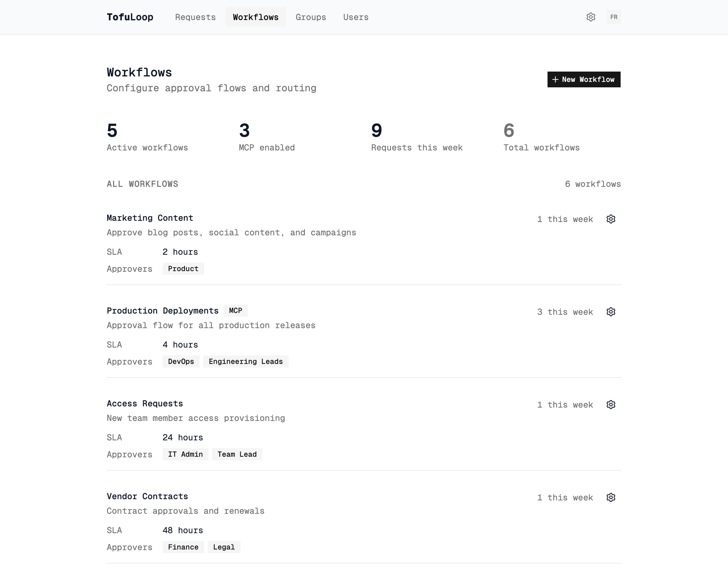Select the Workflows tab

[x=256, y=17]
